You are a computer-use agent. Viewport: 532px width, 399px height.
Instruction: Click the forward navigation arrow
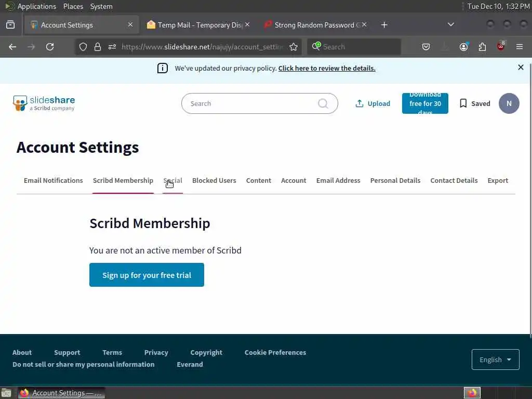(x=31, y=47)
